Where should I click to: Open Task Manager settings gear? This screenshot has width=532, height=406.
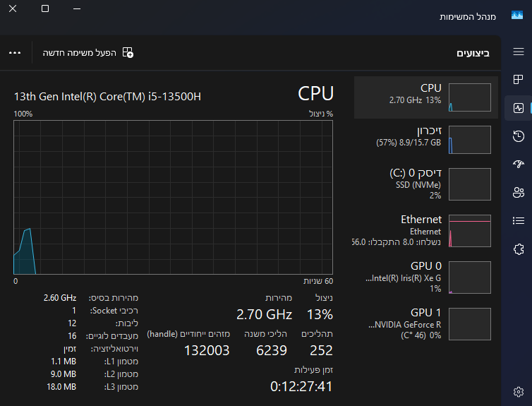click(x=518, y=392)
